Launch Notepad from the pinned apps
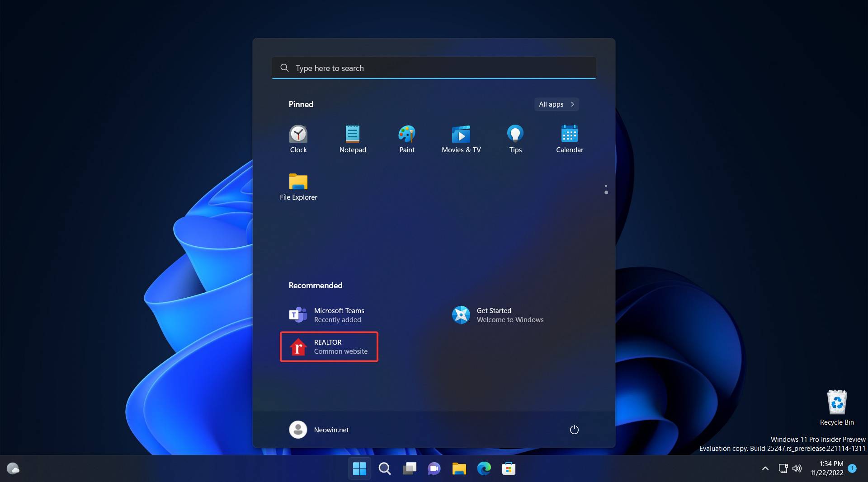868x482 pixels. pos(353,138)
